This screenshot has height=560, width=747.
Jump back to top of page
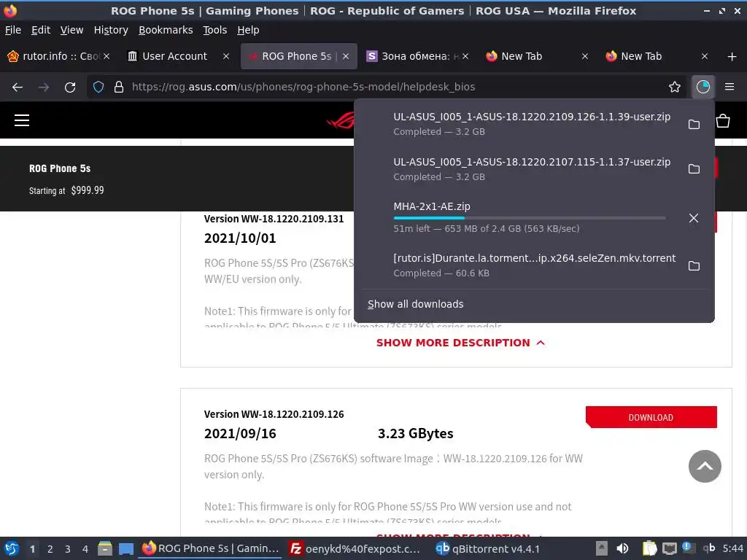point(705,466)
